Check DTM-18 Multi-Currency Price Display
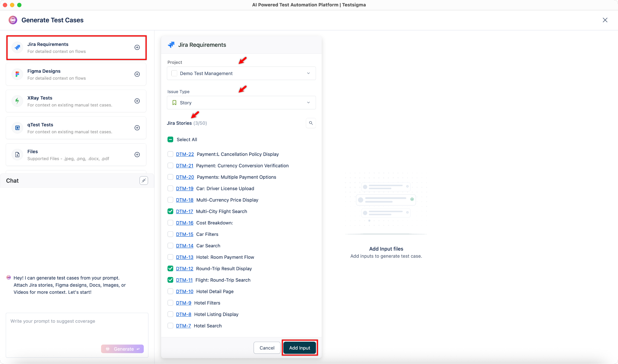This screenshot has width=618, height=364. 170,200
